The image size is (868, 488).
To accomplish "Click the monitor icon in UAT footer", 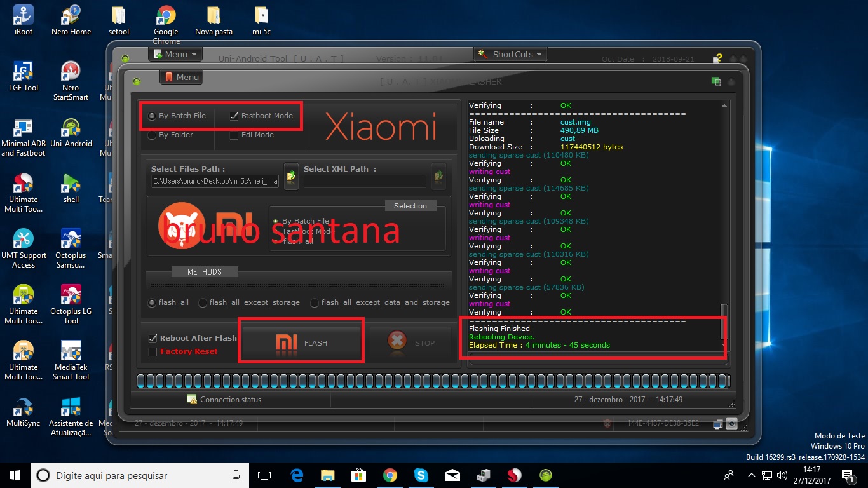I will point(718,423).
